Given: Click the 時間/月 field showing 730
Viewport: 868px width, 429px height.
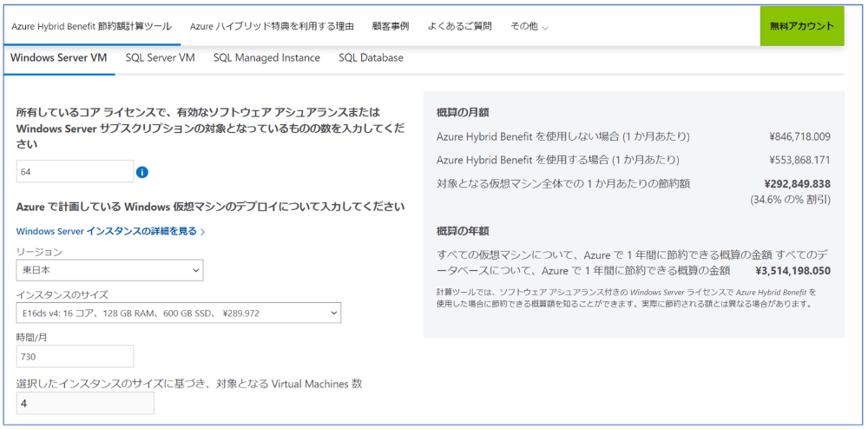Looking at the screenshot, I should click(x=76, y=356).
